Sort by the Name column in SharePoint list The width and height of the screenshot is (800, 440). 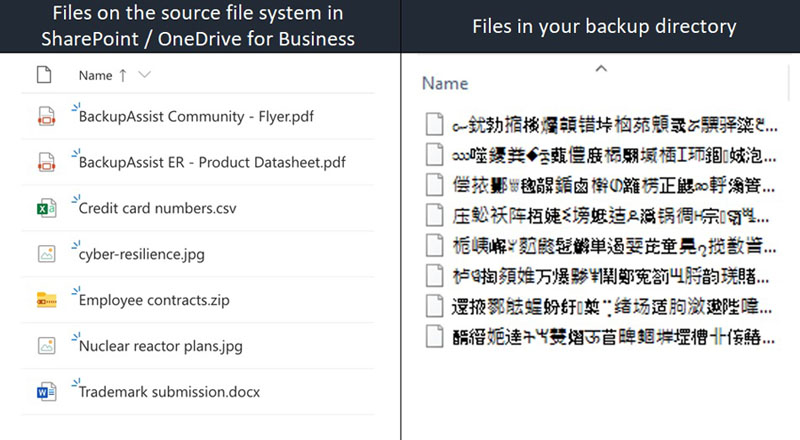tap(95, 76)
